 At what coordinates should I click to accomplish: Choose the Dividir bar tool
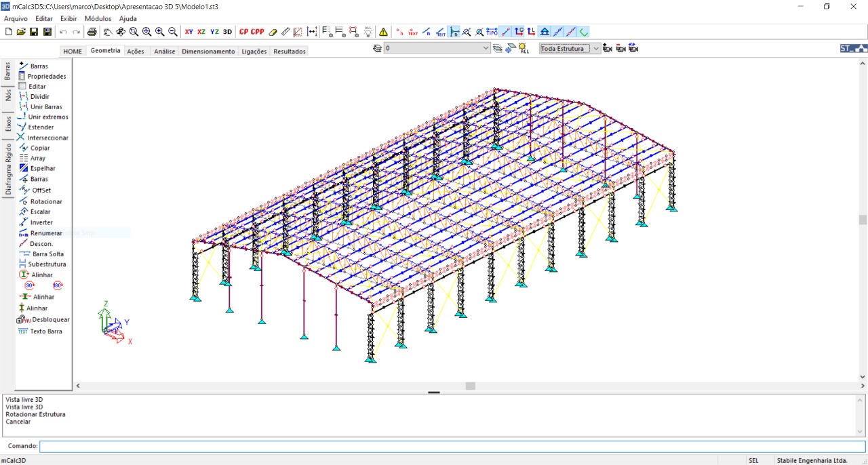point(34,97)
